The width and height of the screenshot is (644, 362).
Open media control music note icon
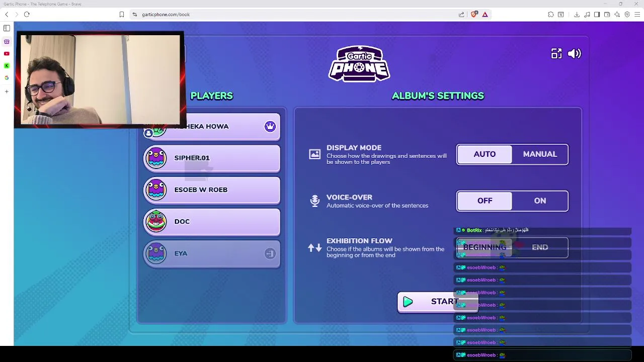click(587, 15)
